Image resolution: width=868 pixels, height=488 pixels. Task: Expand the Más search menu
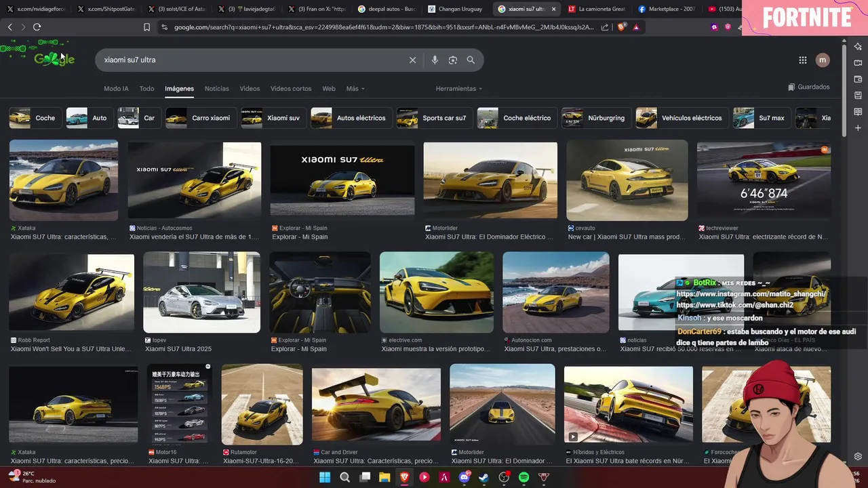[x=355, y=88]
